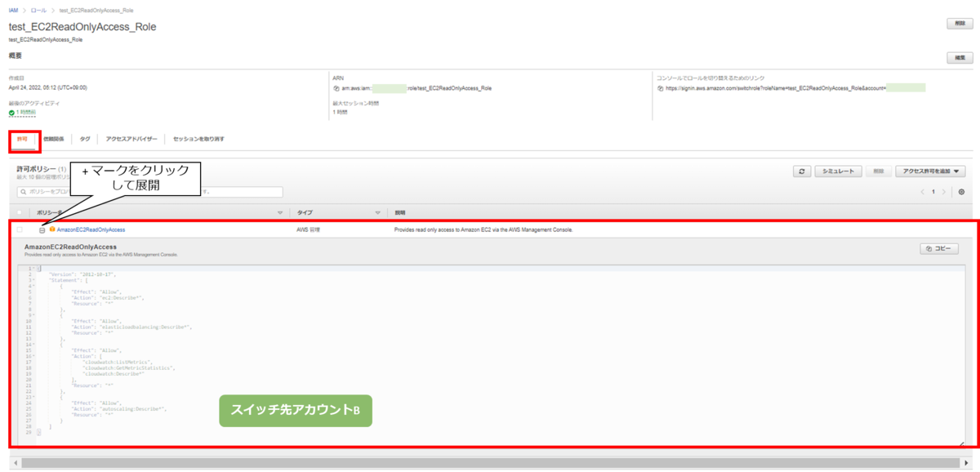Image resolution: width=980 pixels, height=472 pixels.
Task: Click the disabled 削除 button in policy toolbar
Action: 878,171
